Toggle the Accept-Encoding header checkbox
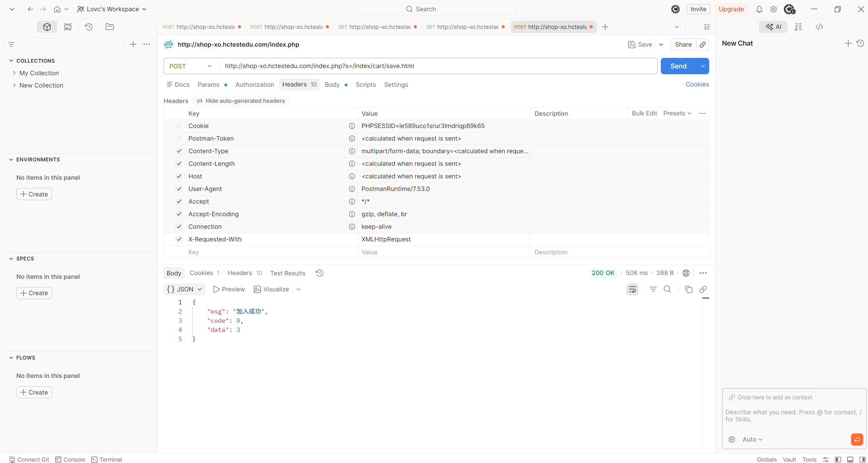The height and width of the screenshot is (463, 868). point(179,214)
